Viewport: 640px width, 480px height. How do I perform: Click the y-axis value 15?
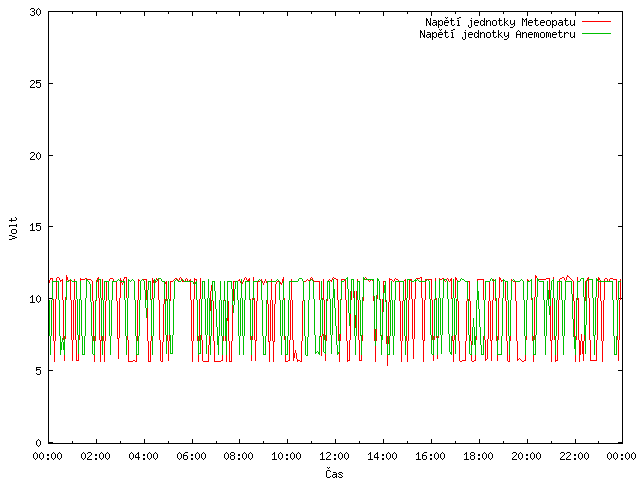[36, 227]
